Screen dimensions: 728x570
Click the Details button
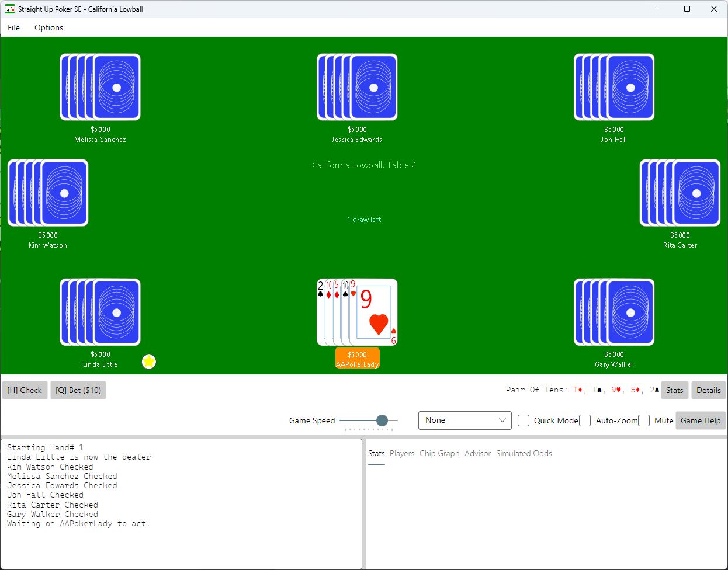tap(708, 390)
